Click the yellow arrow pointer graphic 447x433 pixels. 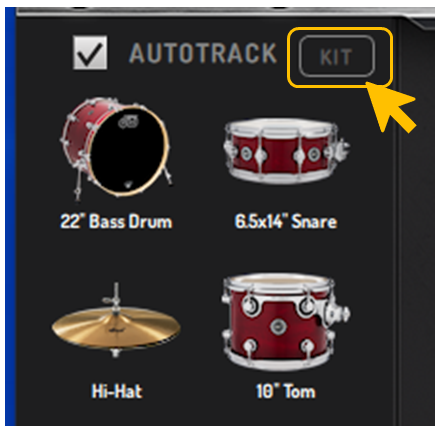pyautogui.click(x=392, y=107)
